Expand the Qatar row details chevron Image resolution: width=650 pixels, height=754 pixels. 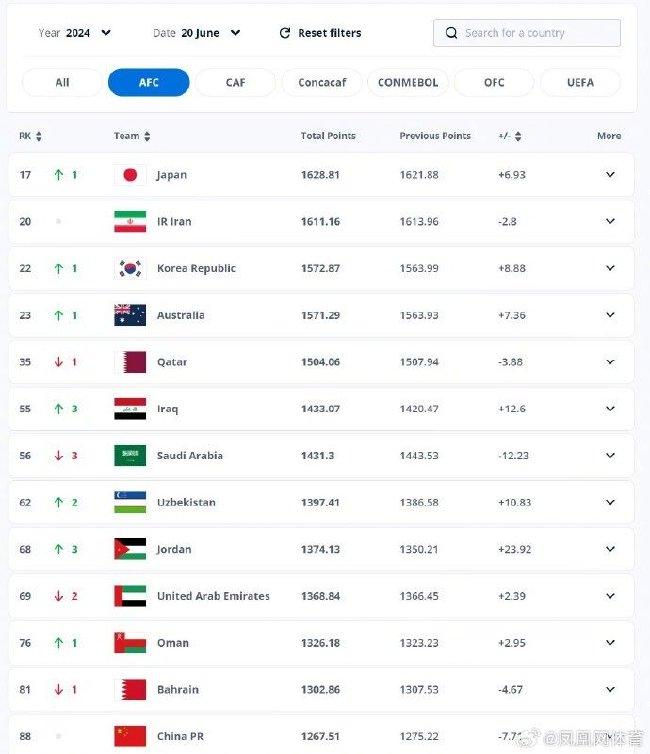point(610,362)
